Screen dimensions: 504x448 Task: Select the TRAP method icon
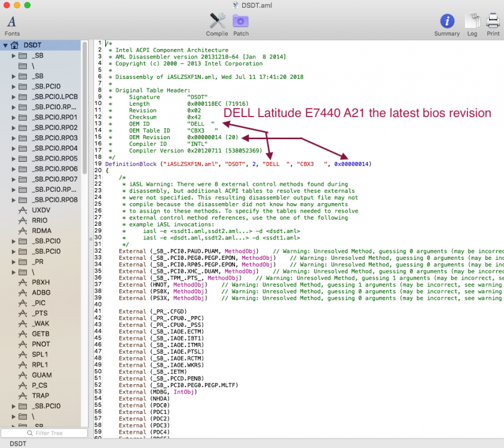point(23,395)
